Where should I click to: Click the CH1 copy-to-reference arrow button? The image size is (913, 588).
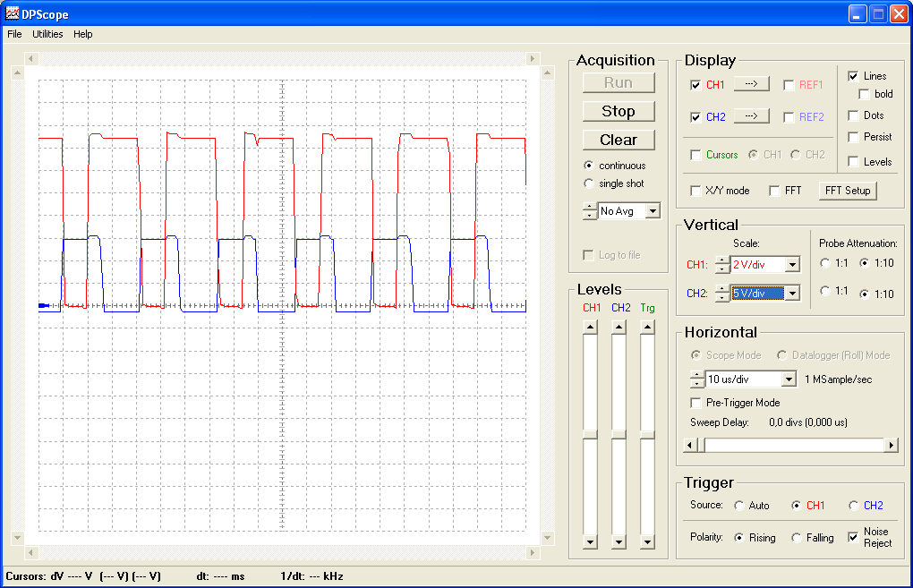pos(751,84)
